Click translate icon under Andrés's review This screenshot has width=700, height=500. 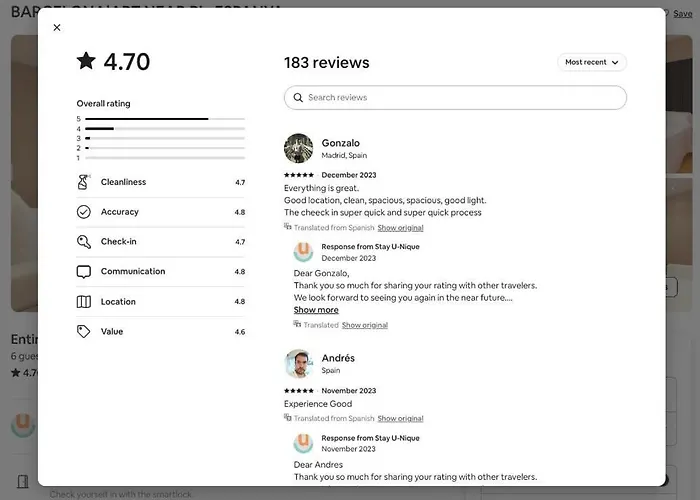[x=288, y=417]
